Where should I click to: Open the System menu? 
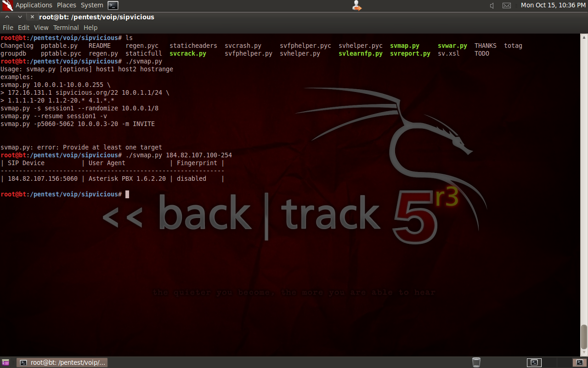(x=92, y=5)
